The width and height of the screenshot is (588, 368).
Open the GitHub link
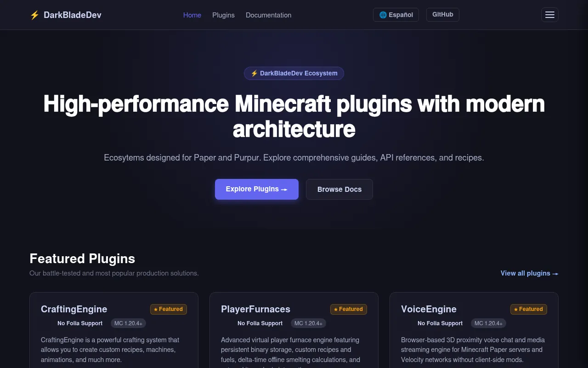(443, 15)
